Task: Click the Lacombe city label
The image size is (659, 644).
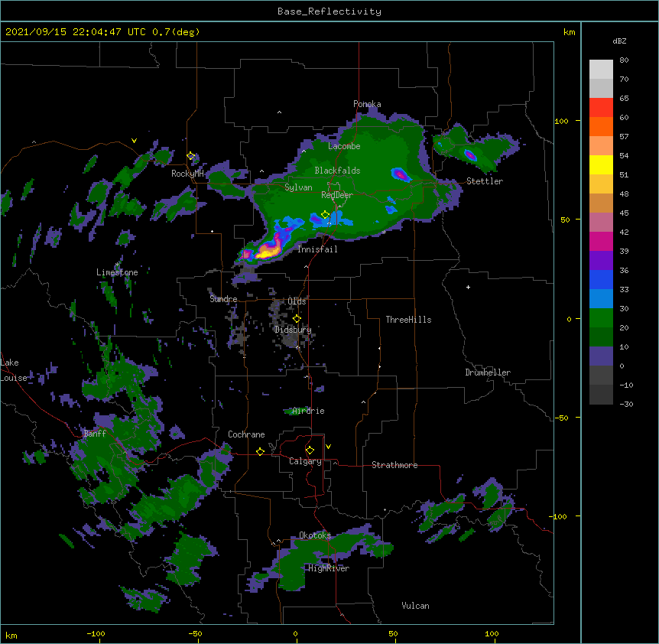Action: pyautogui.click(x=344, y=146)
